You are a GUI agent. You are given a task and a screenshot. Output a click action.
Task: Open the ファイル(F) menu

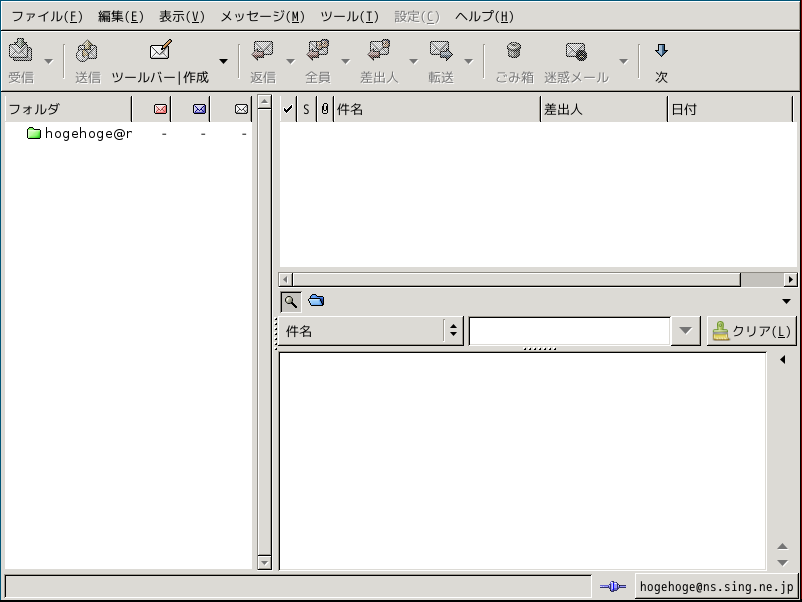click(47, 16)
